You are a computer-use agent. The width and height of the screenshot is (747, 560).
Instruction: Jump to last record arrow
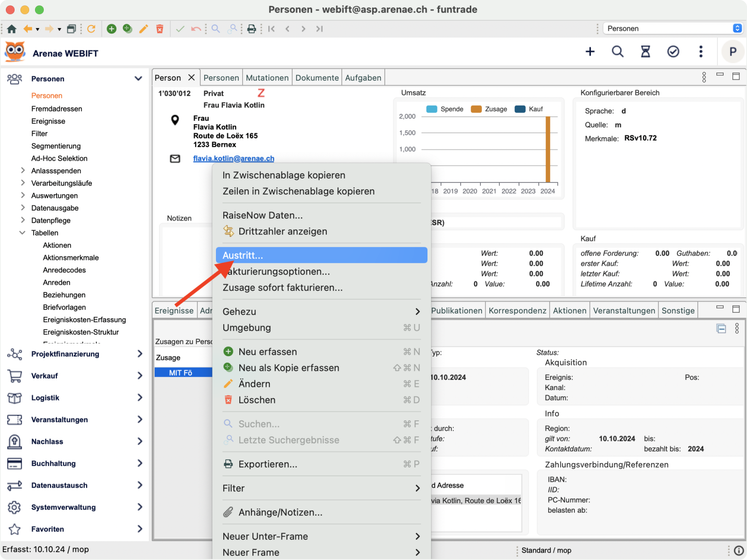click(319, 29)
